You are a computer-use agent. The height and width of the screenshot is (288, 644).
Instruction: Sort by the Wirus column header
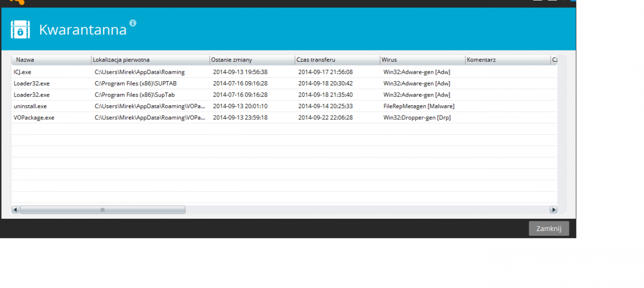[x=423, y=60]
